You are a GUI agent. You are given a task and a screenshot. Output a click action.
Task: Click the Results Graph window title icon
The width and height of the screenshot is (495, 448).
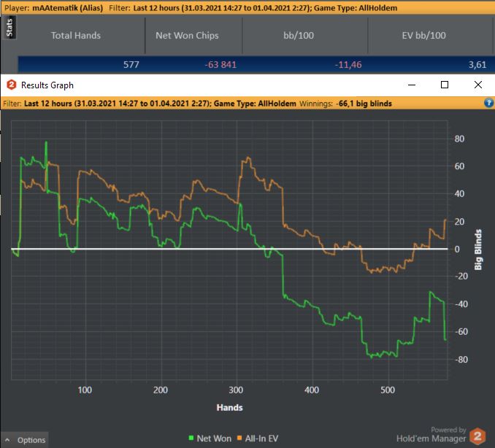pos(11,85)
